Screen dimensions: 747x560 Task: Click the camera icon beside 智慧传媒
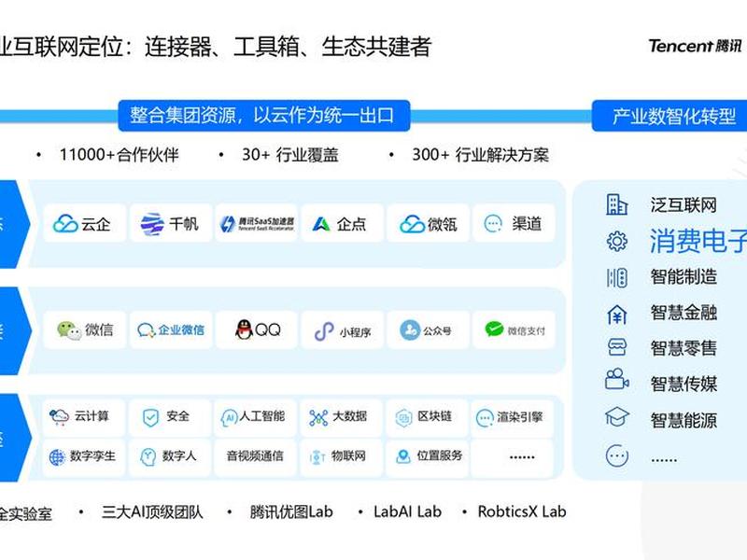coord(617,380)
